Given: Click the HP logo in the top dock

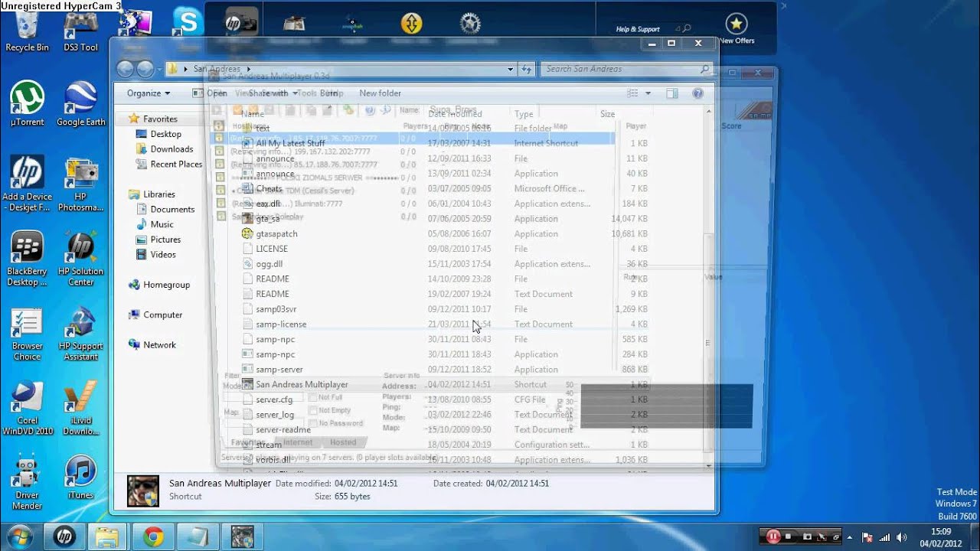Looking at the screenshot, I should pos(233,24).
